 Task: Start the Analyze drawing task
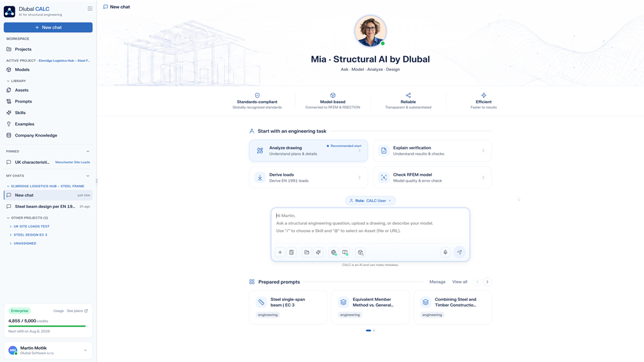(x=308, y=151)
